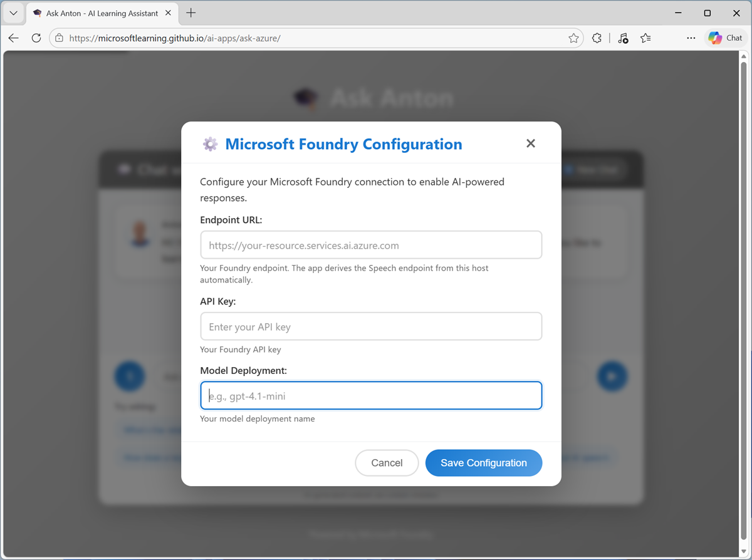Cancel the configuration dialog
The image size is (752, 560).
(x=387, y=463)
